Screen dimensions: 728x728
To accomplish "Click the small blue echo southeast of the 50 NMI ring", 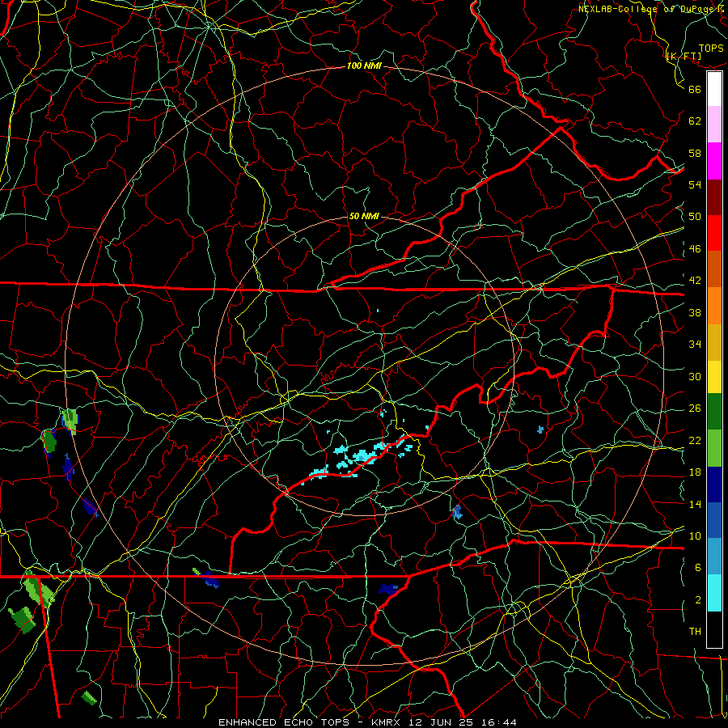I will tap(457, 512).
